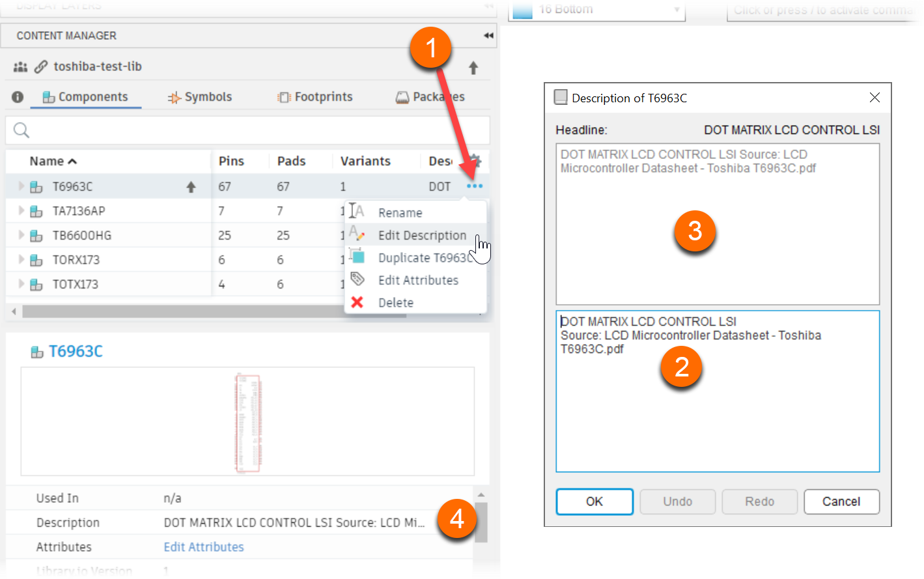The image size is (924, 579).
Task: Click the command line input field
Action: coord(824,10)
